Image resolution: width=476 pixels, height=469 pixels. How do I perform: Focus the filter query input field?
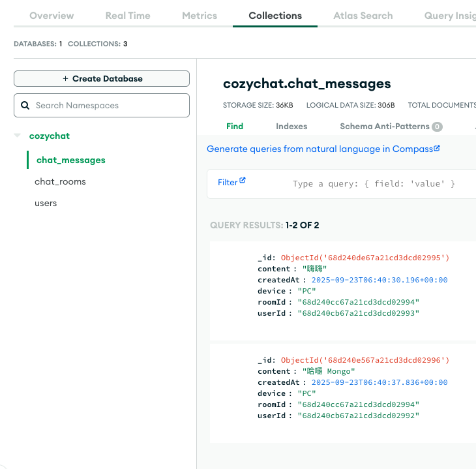(x=374, y=184)
